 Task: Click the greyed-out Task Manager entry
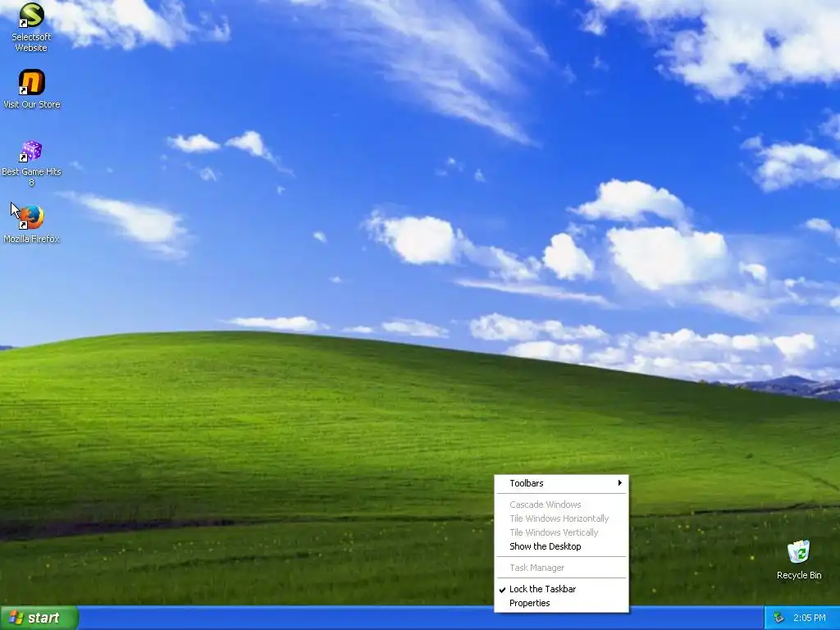point(561,568)
